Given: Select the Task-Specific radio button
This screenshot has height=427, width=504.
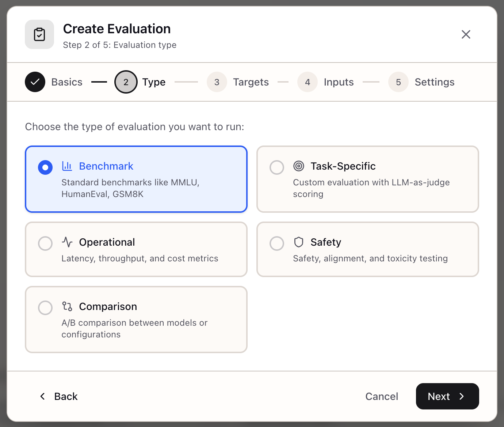Looking at the screenshot, I should pyautogui.click(x=277, y=167).
